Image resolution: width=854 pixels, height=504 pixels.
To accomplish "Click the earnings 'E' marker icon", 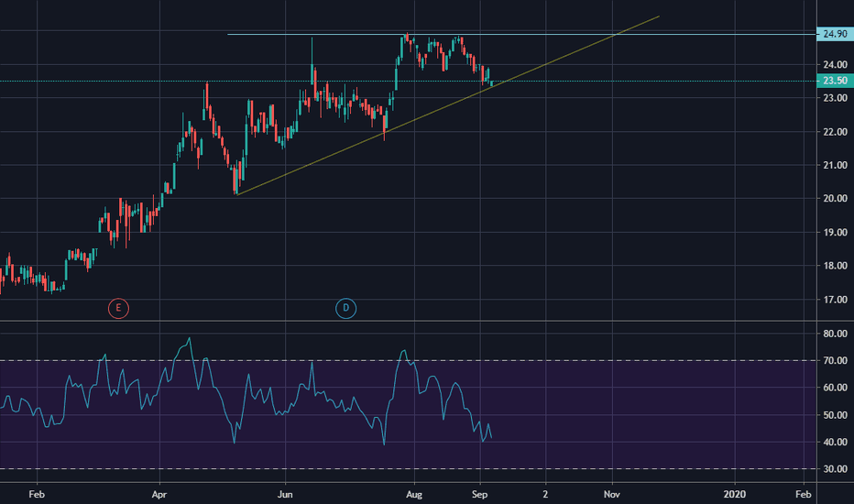I will pyautogui.click(x=118, y=309).
